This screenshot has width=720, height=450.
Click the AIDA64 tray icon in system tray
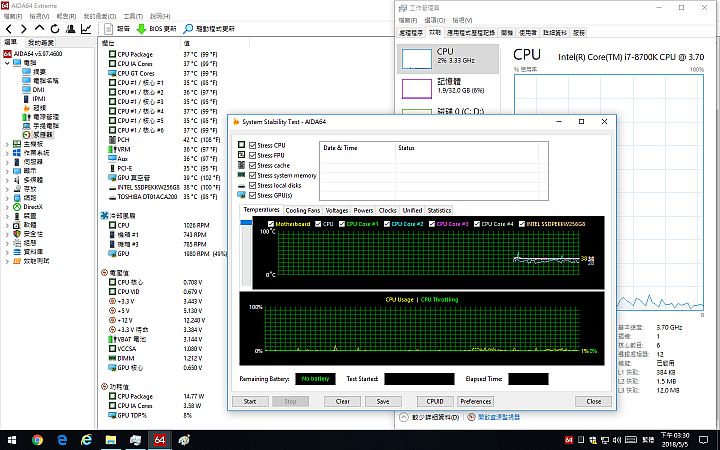(569, 440)
